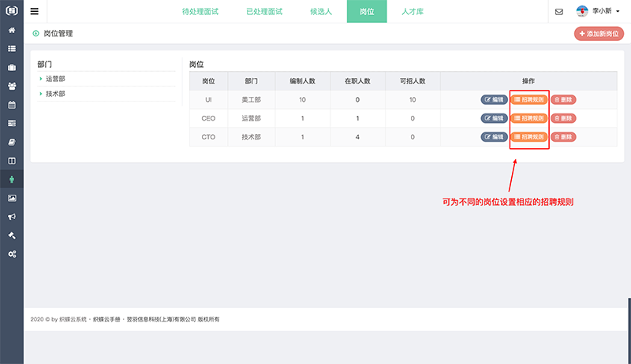The width and height of the screenshot is (631, 364).
Task: Delete the CEO position
Action: 563,118
